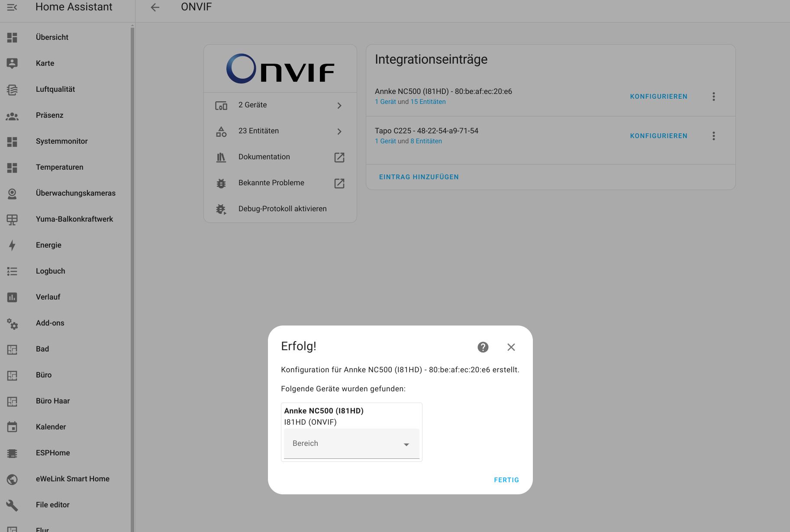Viewport: 790px width, 532px height.
Task: Collapse the sidebar with the menu icon
Action: pyautogui.click(x=12, y=7)
